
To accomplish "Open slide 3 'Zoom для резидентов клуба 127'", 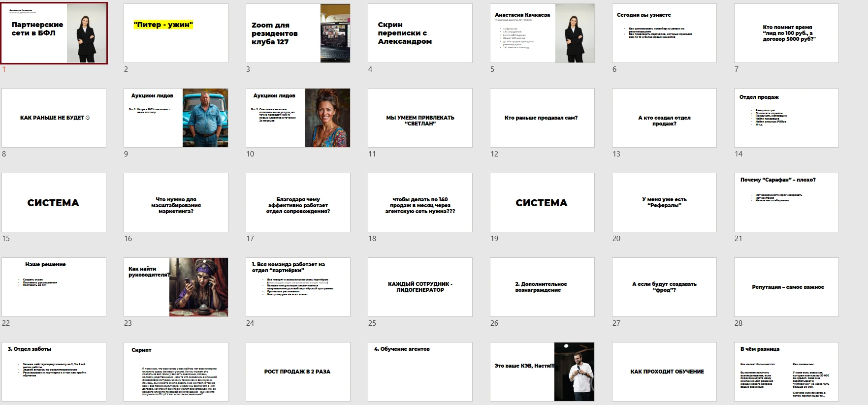I will [x=298, y=33].
